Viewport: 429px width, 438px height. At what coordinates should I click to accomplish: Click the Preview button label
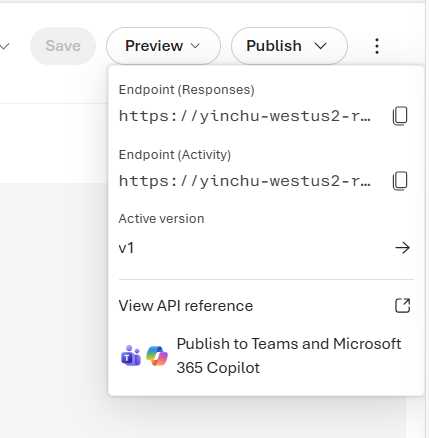tap(154, 46)
